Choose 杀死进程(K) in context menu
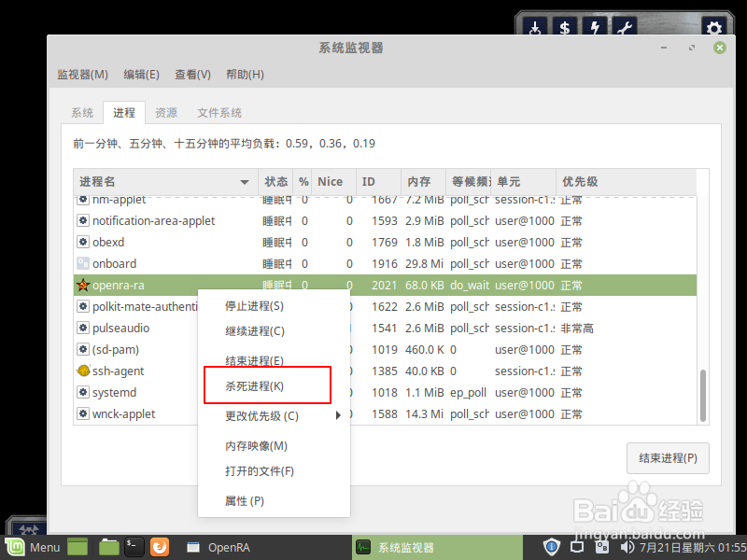 coord(274,385)
